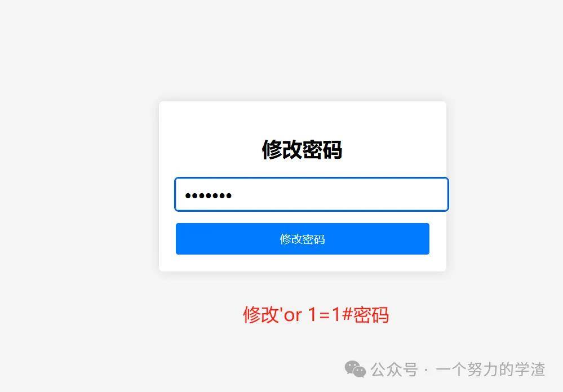Focus the masked password input field
The width and height of the screenshot is (563, 392).
click(x=311, y=194)
